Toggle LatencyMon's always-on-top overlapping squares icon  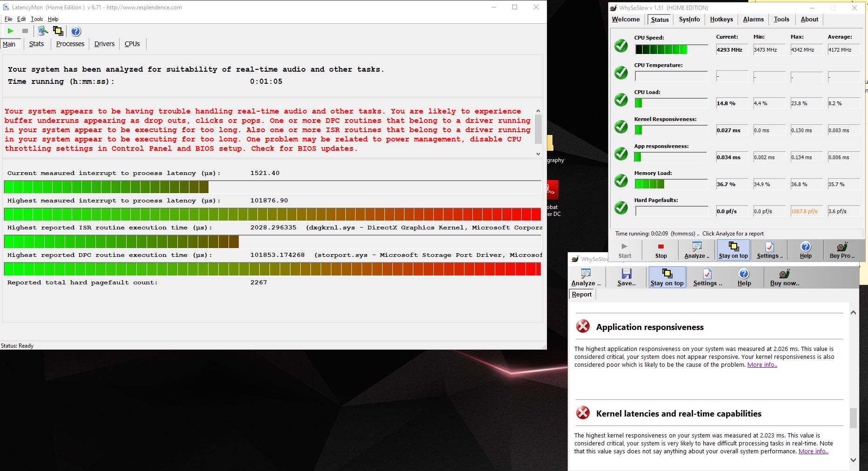[58, 31]
